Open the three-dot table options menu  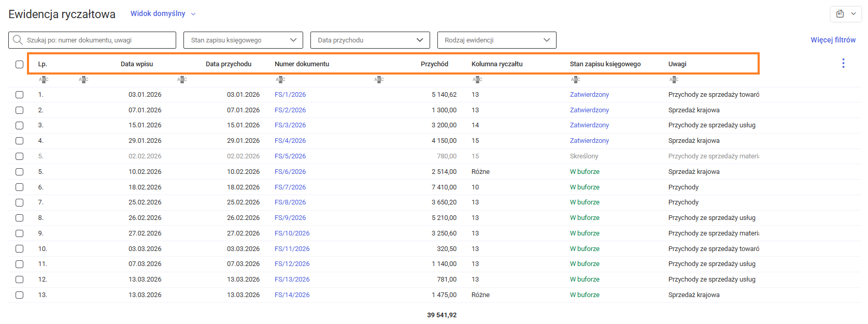pos(843,63)
